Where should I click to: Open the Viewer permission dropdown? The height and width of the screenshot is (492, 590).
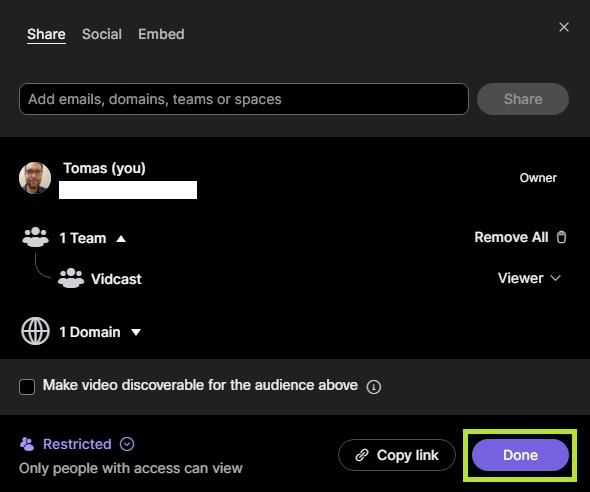[x=529, y=278]
